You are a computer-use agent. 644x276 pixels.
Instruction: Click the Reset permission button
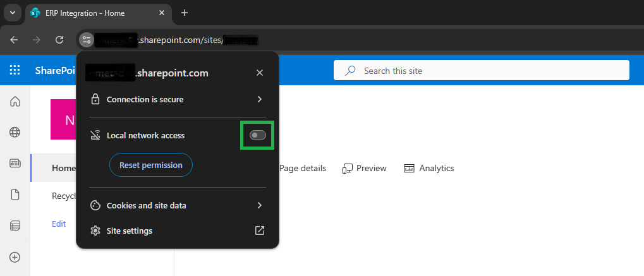(151, 165)
